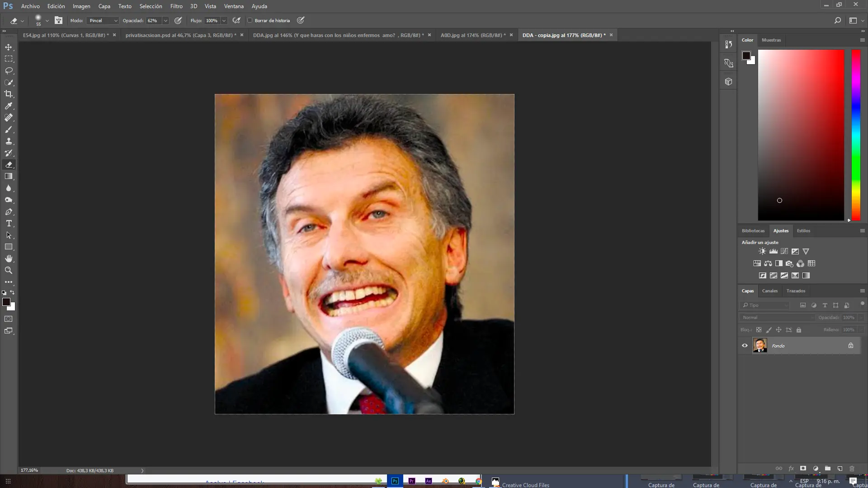The width and height of the screenshot is (868, 488).
Task: Open the Color panel menu
Action: (862, 40)
